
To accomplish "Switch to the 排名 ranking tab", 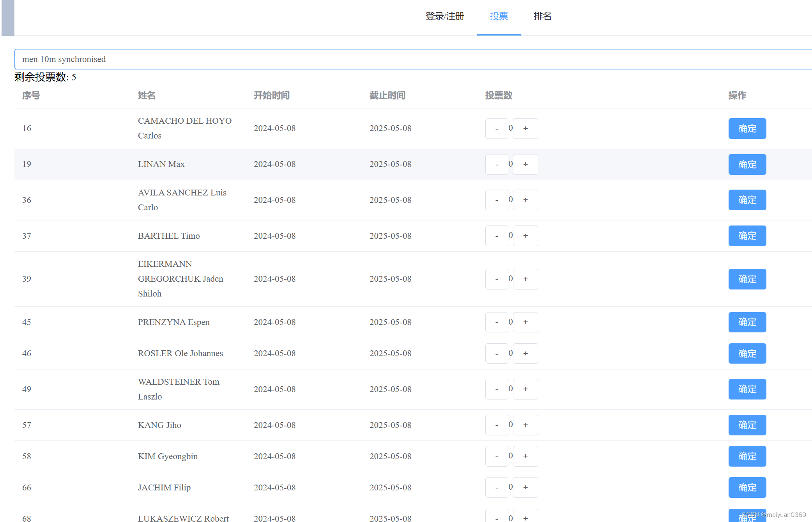I will pos(542,16).
